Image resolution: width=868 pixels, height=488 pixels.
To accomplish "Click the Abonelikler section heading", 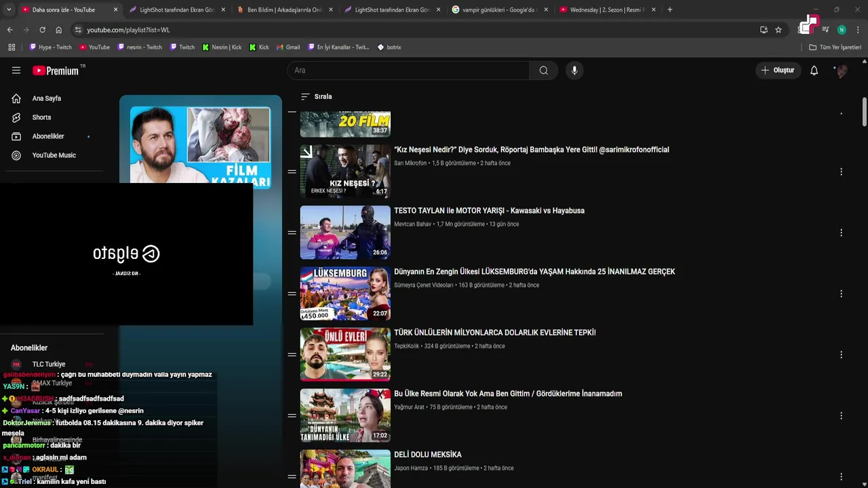I will click(x=29, y=348).
